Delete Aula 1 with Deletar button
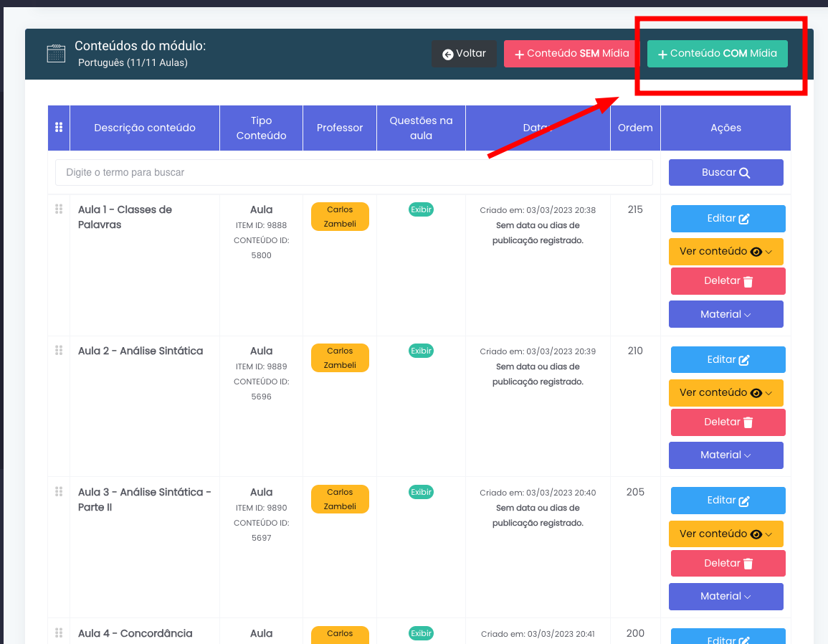 coord(728,281)
